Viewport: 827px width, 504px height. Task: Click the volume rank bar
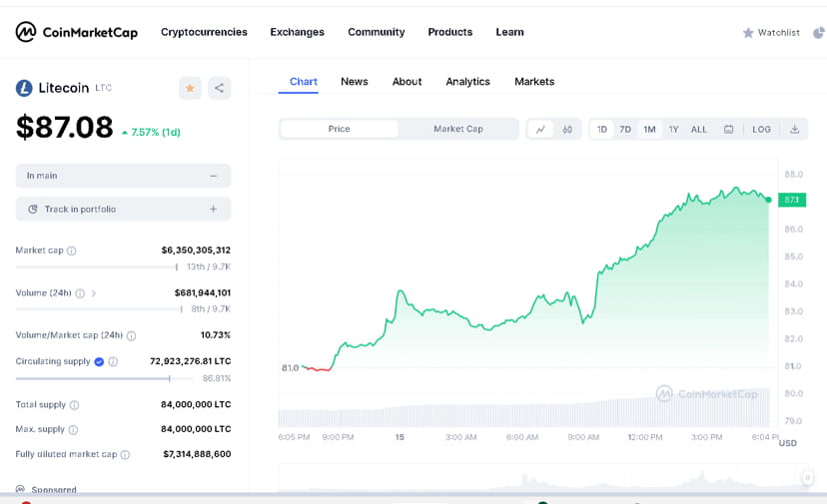tap(99, 309)
